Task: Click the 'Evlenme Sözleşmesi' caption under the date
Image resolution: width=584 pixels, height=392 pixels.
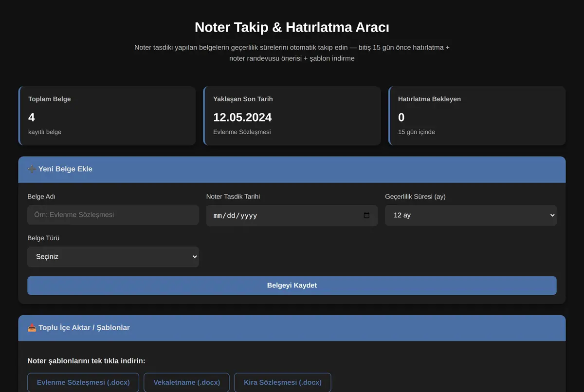Action: (242, 132)
